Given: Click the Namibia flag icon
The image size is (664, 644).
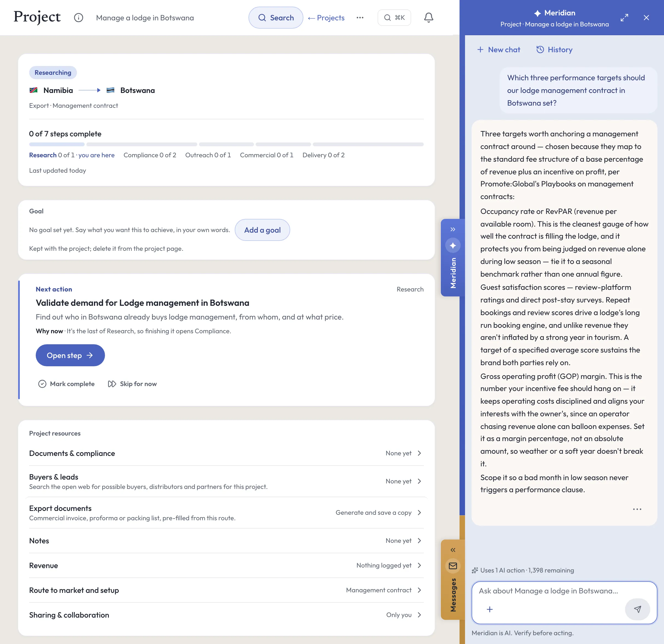Looking at the screenshot, I should click(34, 90).
